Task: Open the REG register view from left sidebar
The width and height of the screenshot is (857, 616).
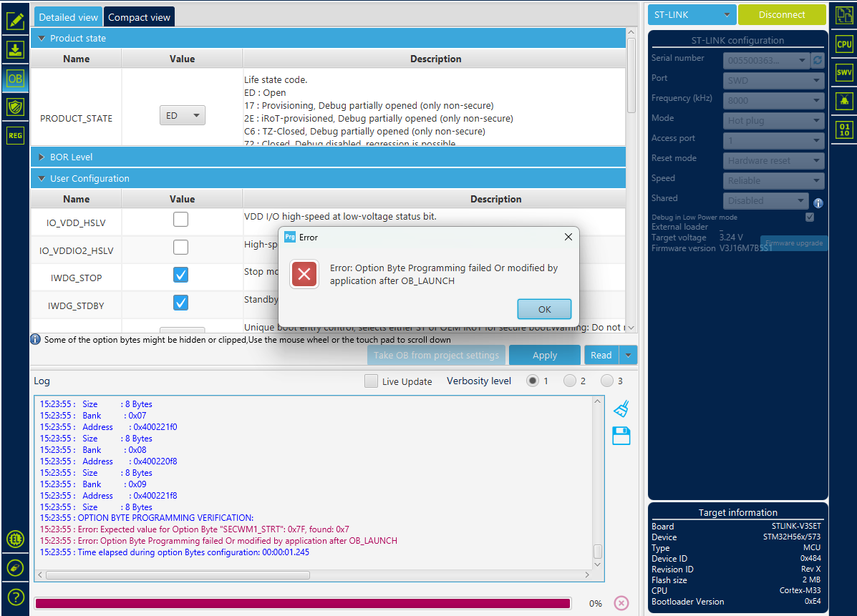Action: point(15,135)
